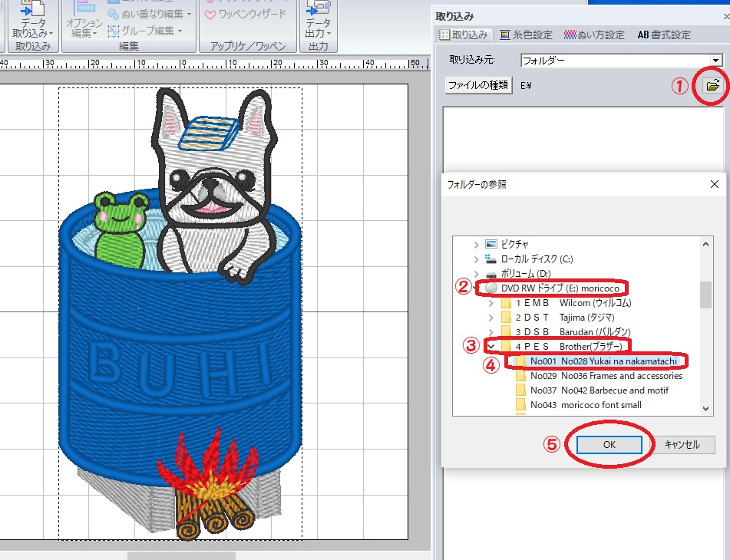Click キャンセル in the folder browse dialog
This screenshot has height=560, width=730.
682,445
